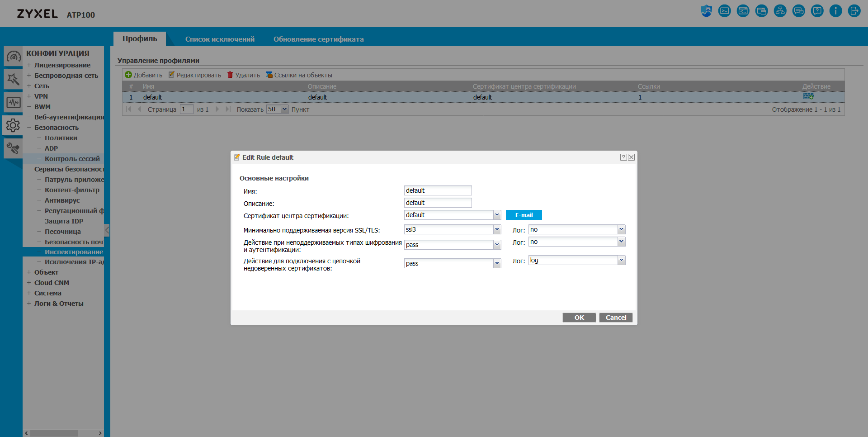Switch to the Список исключений tab
Screen dimensions: 868x437
[x=220, y=39]
